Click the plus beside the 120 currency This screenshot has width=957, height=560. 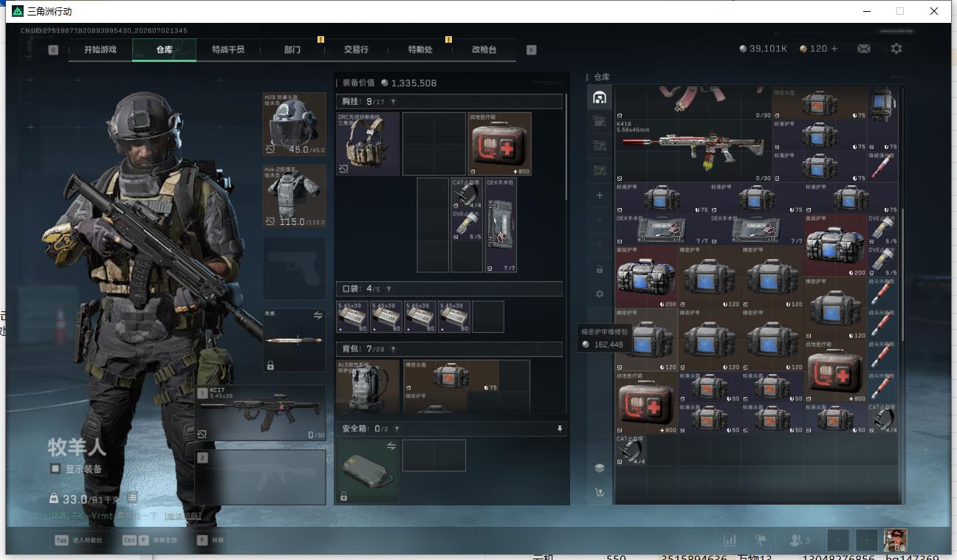click(x=834, y=49)
